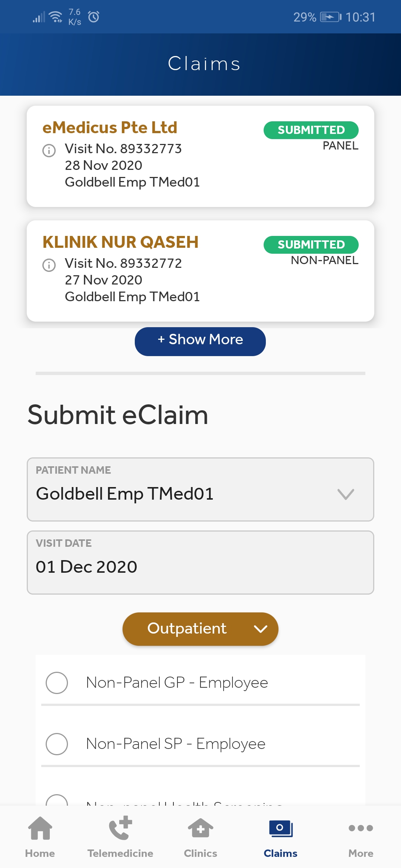The width and height of the screenshot is (401, 868).
Task: Select the partially visible third radio option
Action: click(x=57, y=800)
